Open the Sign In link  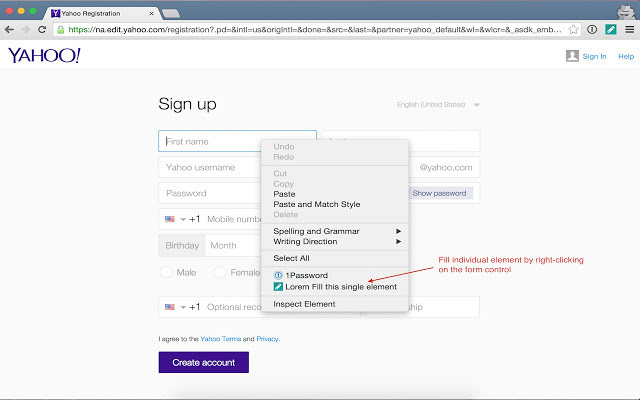pyautogui.click(x=594, y=56)
